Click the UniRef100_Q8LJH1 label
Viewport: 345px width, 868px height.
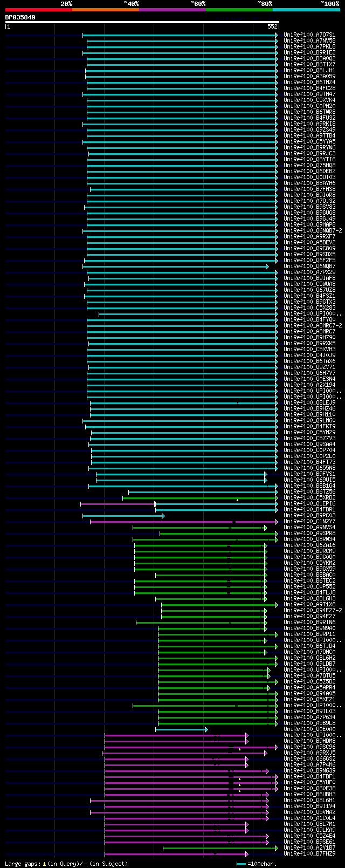[x=309, y=71]
